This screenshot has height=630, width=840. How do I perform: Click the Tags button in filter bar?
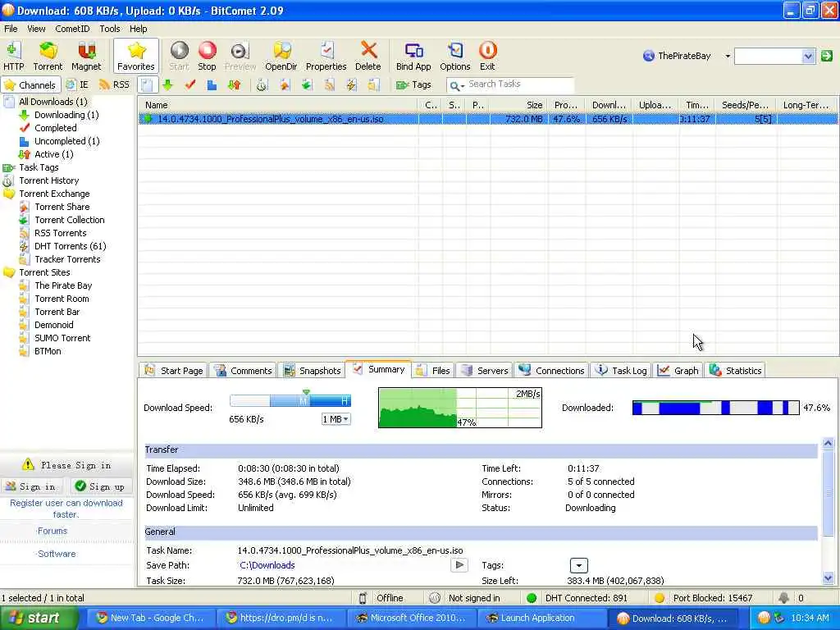tap(413, 84)
